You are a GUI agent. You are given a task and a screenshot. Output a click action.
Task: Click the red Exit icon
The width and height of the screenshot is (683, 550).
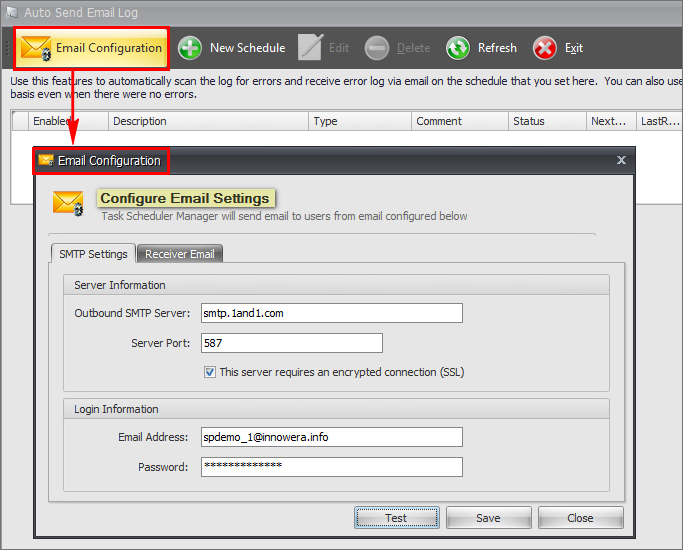pyautogui.click(x=545, y=48)
